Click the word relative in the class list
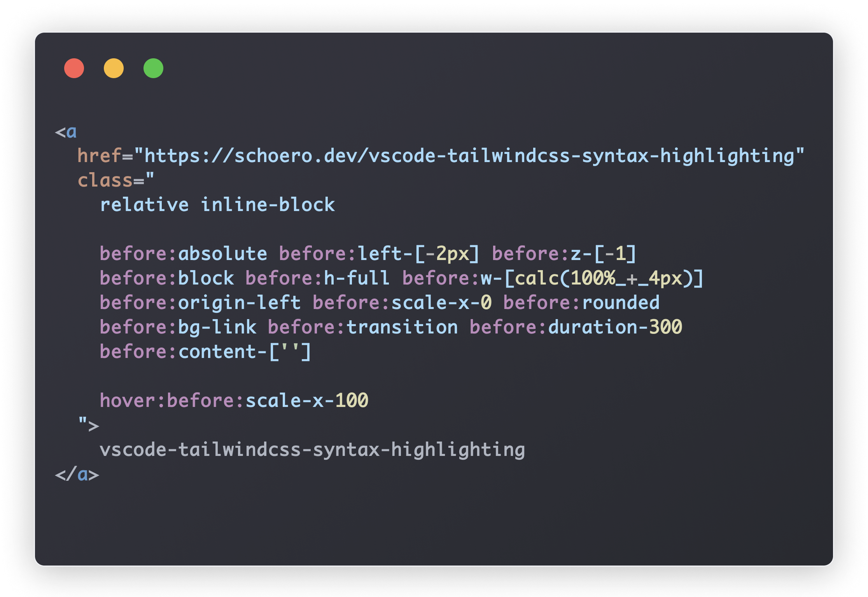This screenshot has width=868, height=597. pos(144,205)
